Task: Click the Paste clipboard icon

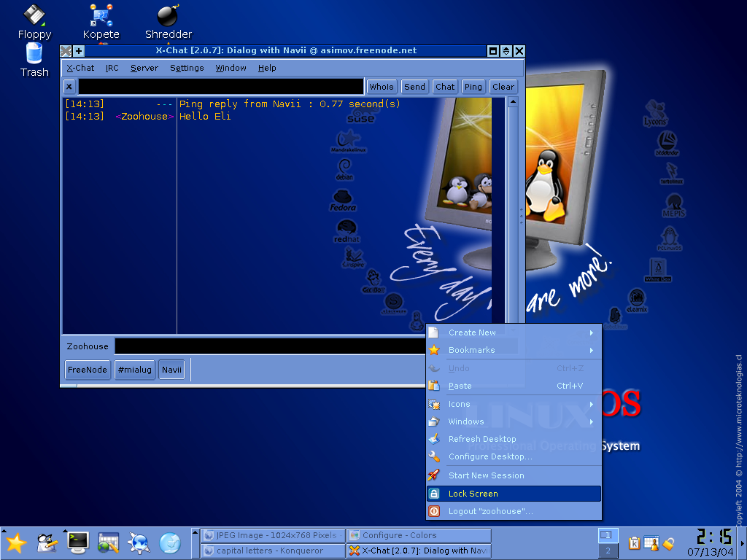Action: [x=434, y=386]
